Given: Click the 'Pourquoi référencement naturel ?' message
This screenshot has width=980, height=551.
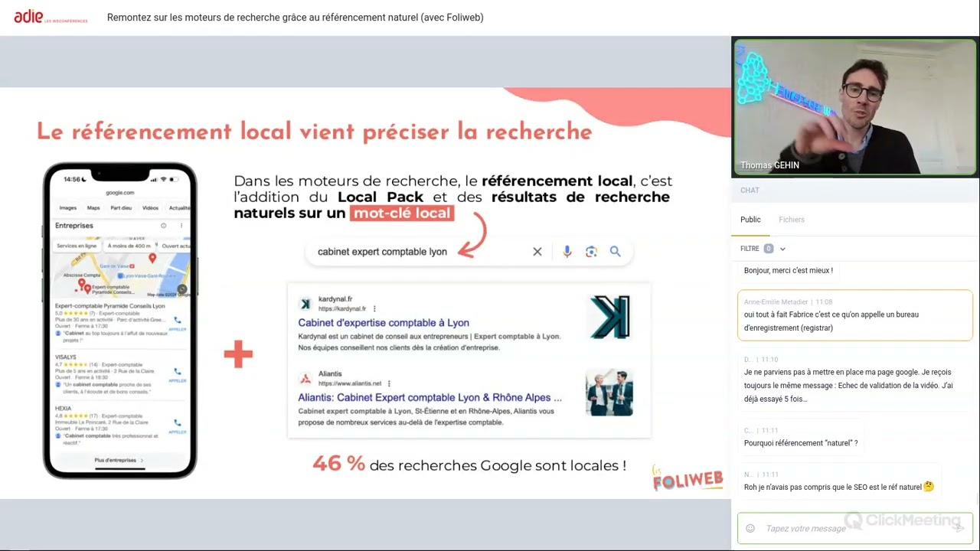Looking at the screenshot, I should point(801,443).
